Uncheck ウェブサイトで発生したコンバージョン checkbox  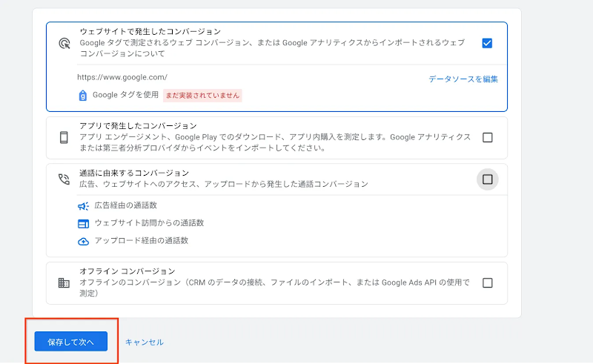[487, 43]
